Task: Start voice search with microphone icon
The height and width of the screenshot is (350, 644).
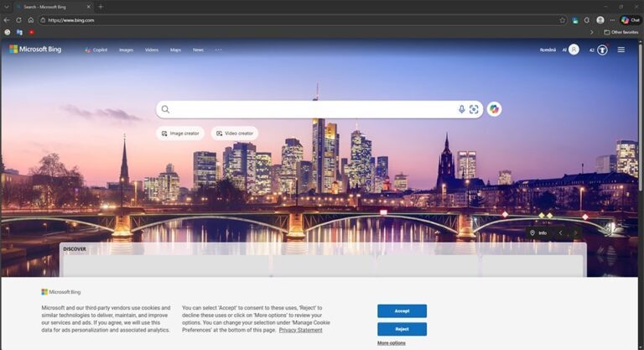Action: point(462,109)
